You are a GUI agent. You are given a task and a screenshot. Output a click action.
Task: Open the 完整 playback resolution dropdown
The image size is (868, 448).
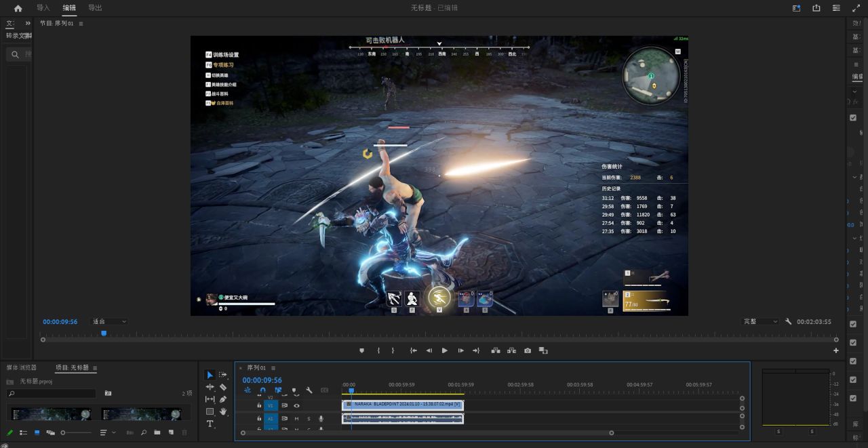[x=760, y=321]
